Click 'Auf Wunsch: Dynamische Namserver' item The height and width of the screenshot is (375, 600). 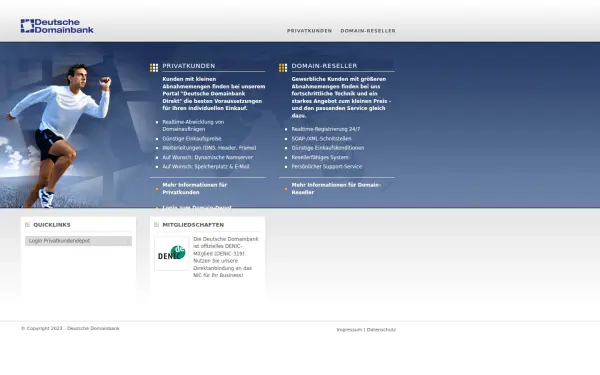click(207, 157)
